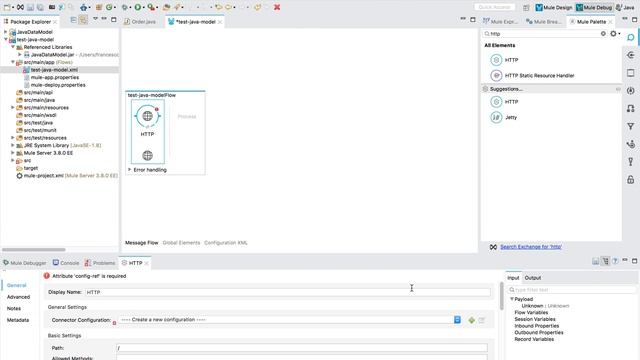Image resolution: width=640 pixels, height=360 pixels.
Task: Click the red X icon in the main toolbar
Action: click(277, 7)
